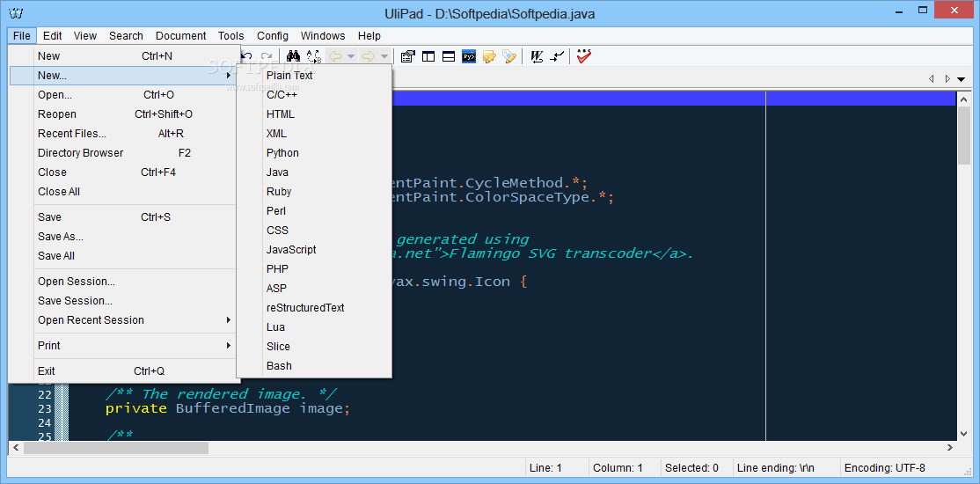Create a new XML file
The image size is (980, 484).
pos(314,134)
